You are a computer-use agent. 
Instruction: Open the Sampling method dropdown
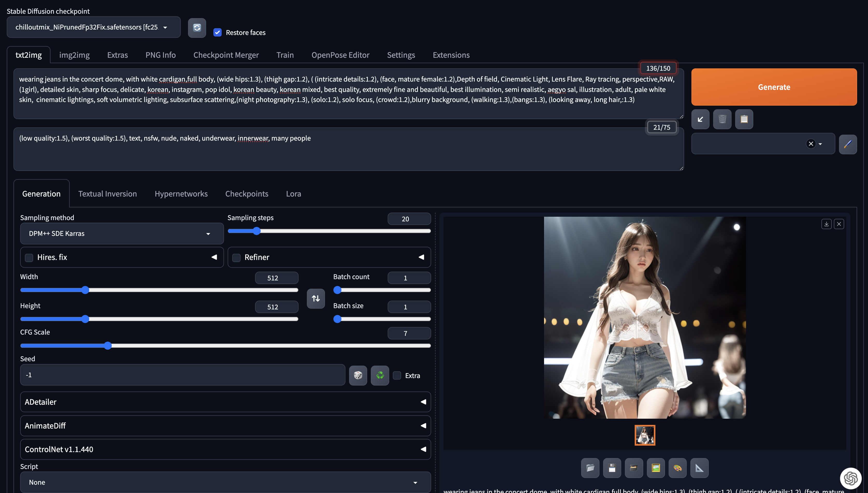point(121,234)
